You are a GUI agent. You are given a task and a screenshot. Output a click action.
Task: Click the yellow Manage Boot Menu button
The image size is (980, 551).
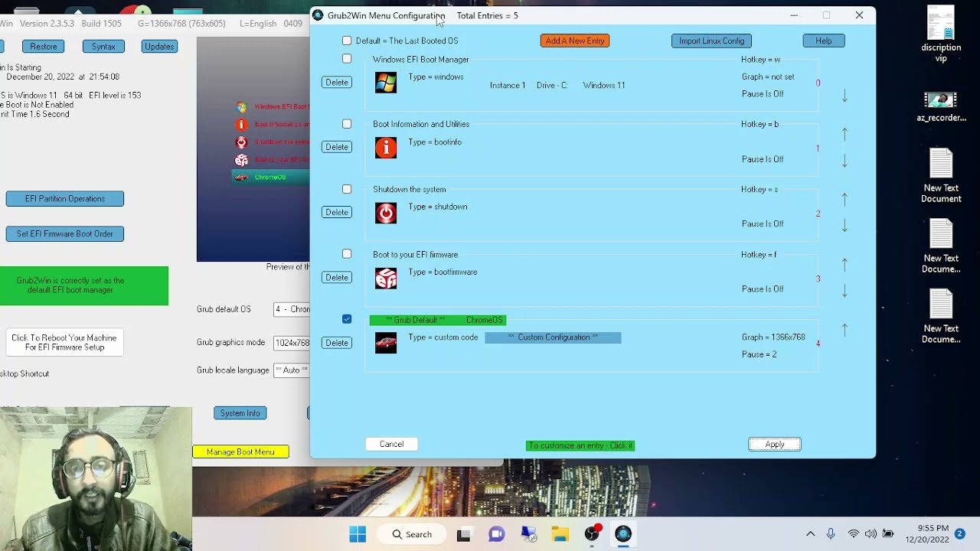pyautogui.click(x=240, y=452)
